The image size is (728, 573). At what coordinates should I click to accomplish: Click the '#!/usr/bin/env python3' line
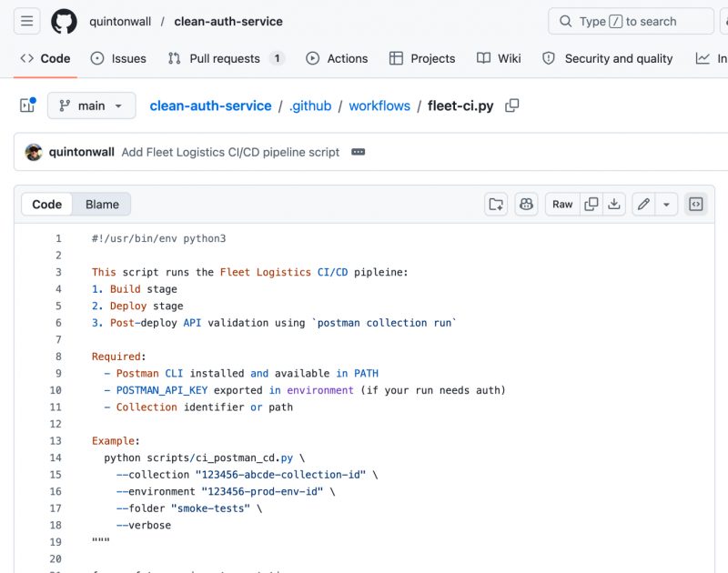[158, 238]
